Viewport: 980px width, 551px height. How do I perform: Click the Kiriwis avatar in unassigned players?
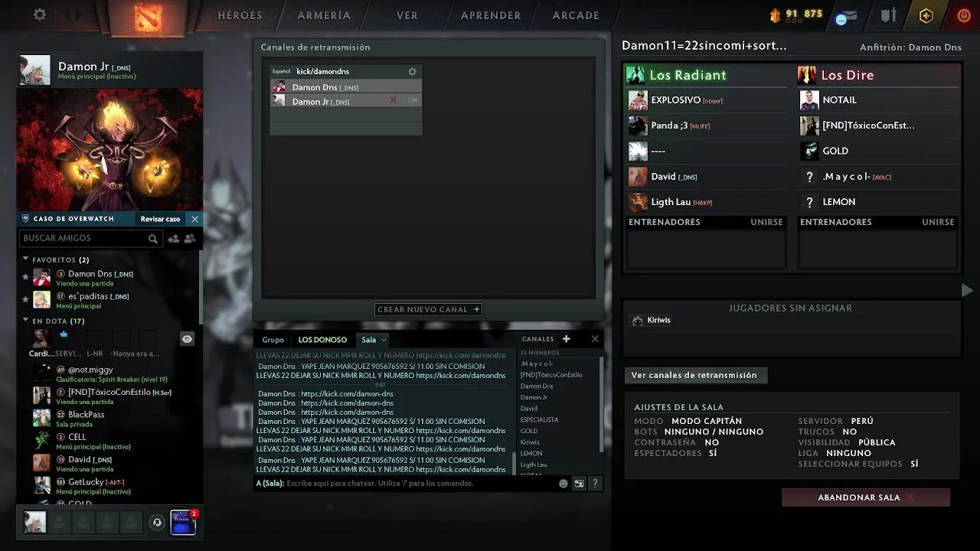coord(638,321)
